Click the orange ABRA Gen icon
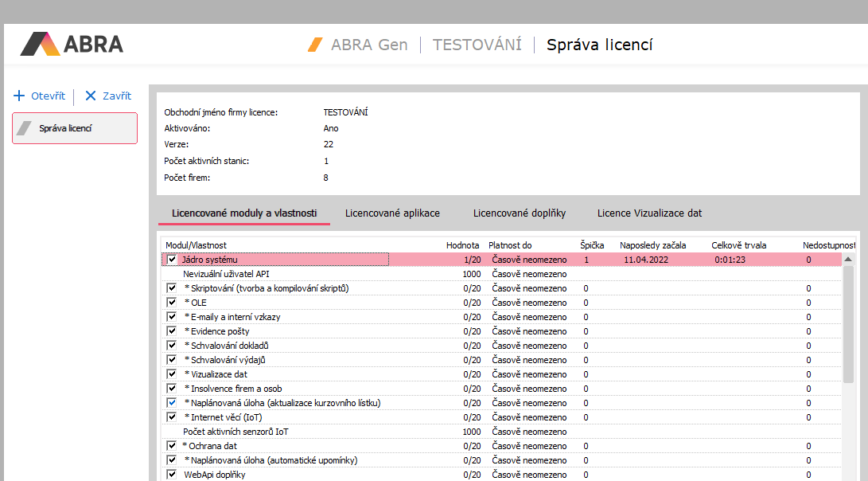This screenshot has height=481, width=868. pos(316,45)
